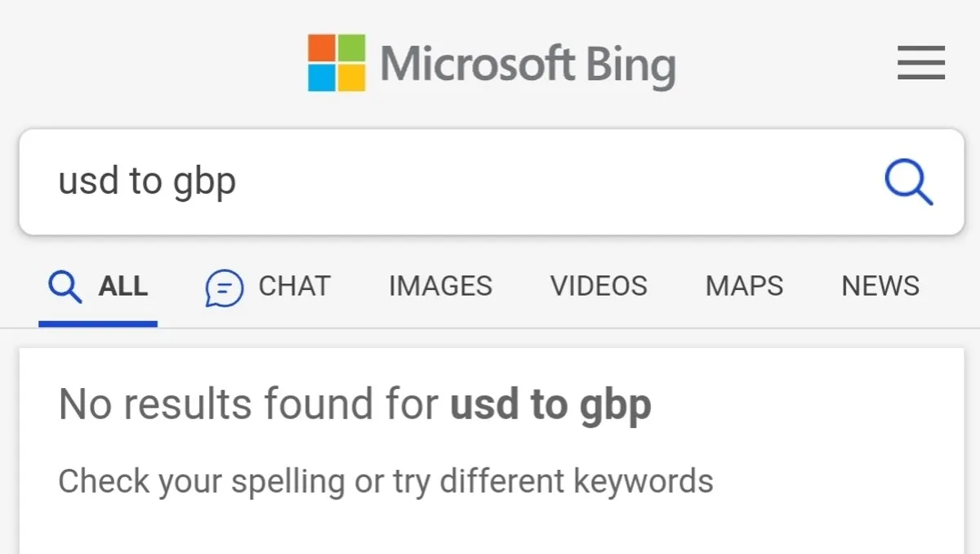Click the magnifier icon beside ALL

pos(65,287)
